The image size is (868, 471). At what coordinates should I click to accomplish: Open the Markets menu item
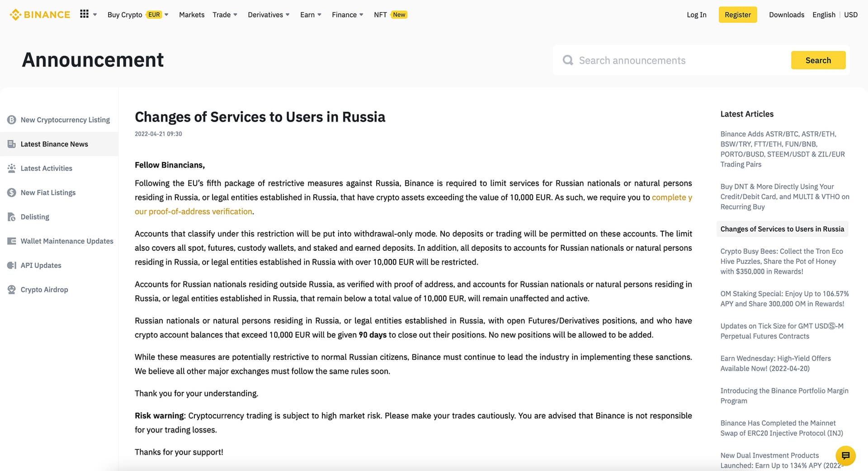192,15
